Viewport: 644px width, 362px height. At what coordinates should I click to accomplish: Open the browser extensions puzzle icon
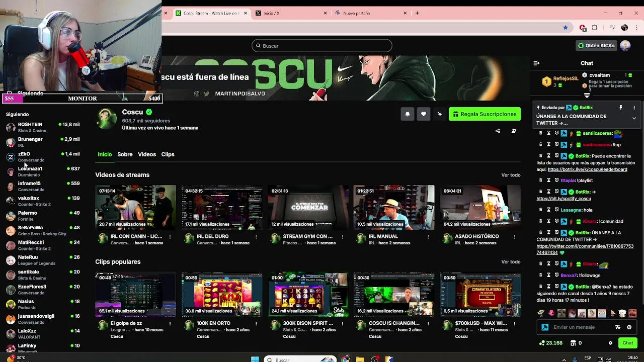point(595,28)
